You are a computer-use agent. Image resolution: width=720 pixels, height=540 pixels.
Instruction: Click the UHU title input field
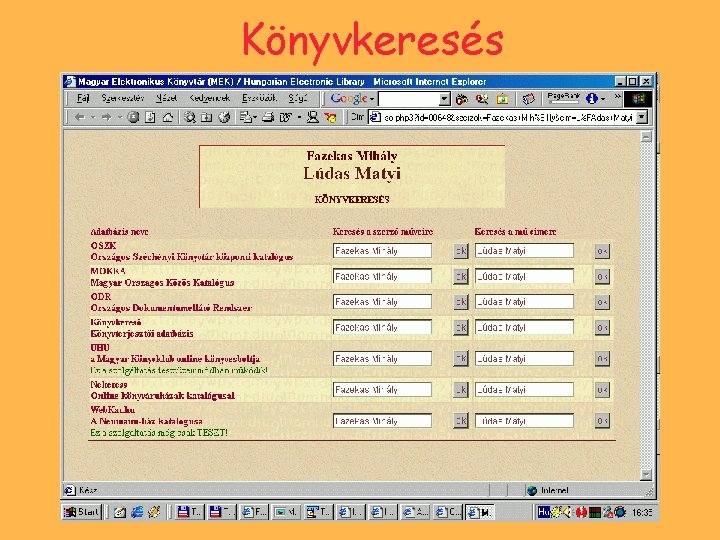(524, 359)
